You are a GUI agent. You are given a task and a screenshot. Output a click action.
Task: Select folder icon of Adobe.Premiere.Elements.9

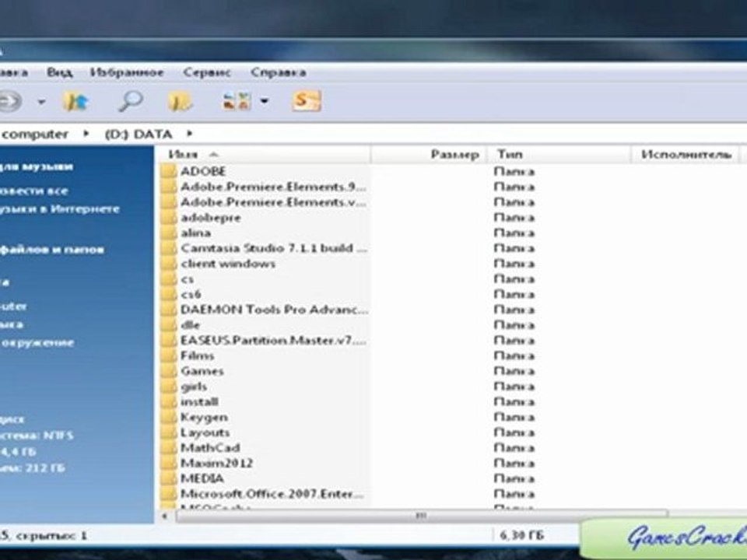169,187
